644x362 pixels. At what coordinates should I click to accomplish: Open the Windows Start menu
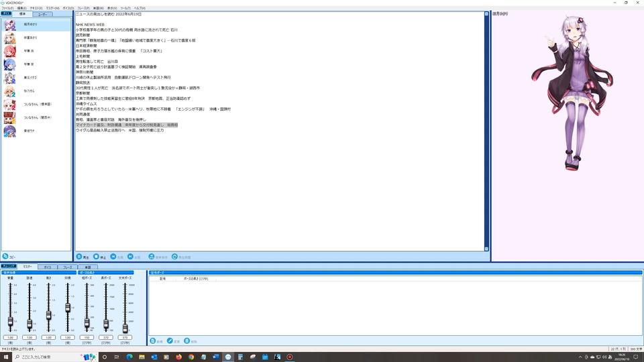(x=6, y=357)
